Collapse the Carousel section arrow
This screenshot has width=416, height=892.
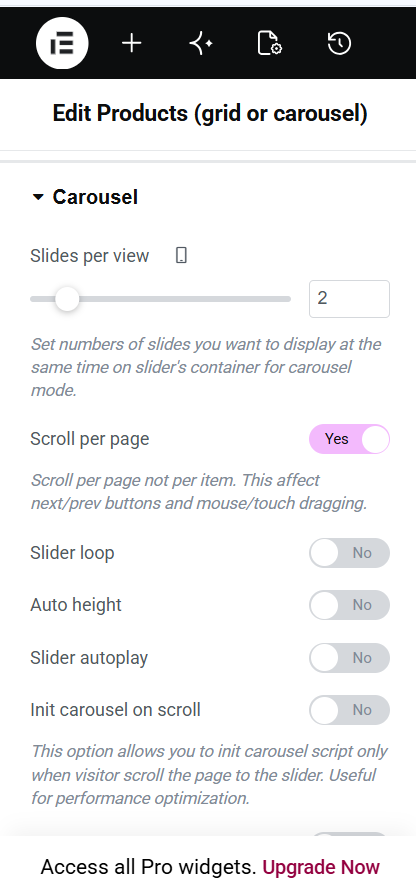point(38,197)
